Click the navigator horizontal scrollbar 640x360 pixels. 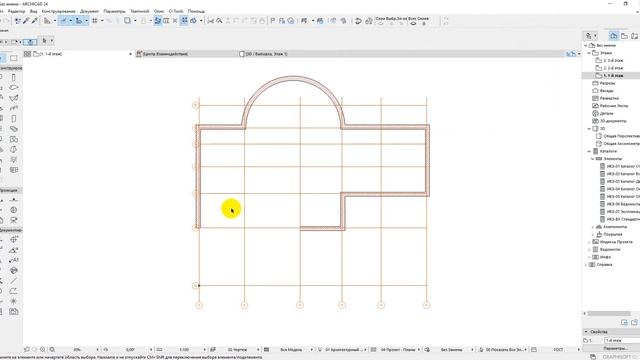coord(608,313)
